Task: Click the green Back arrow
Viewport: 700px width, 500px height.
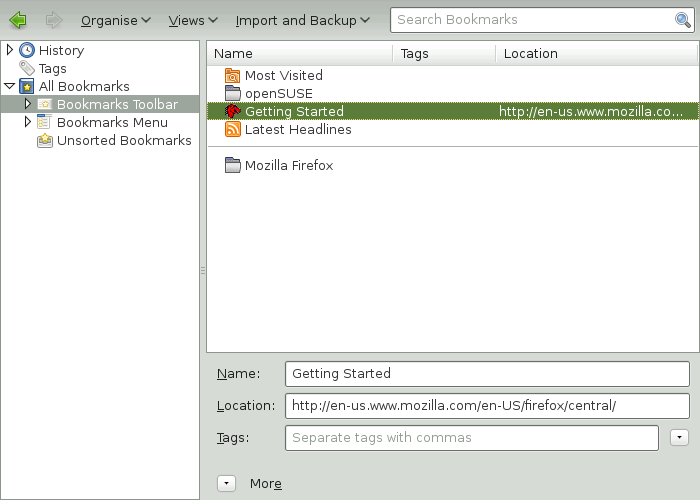Action: [18, 20]
